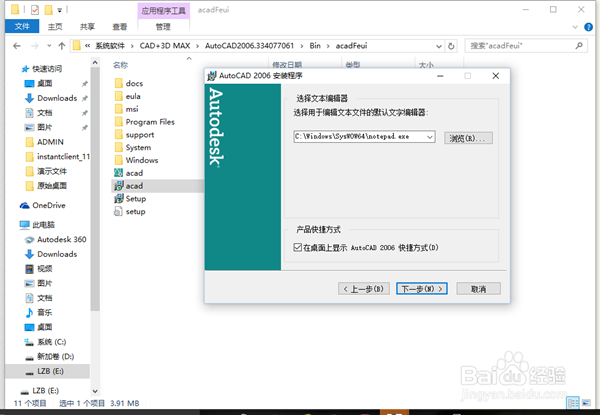Image resolution: width=600 pixels, height=415 pixels.
Task: Open recent locations dropdown arrow
Action: (49, 46)
